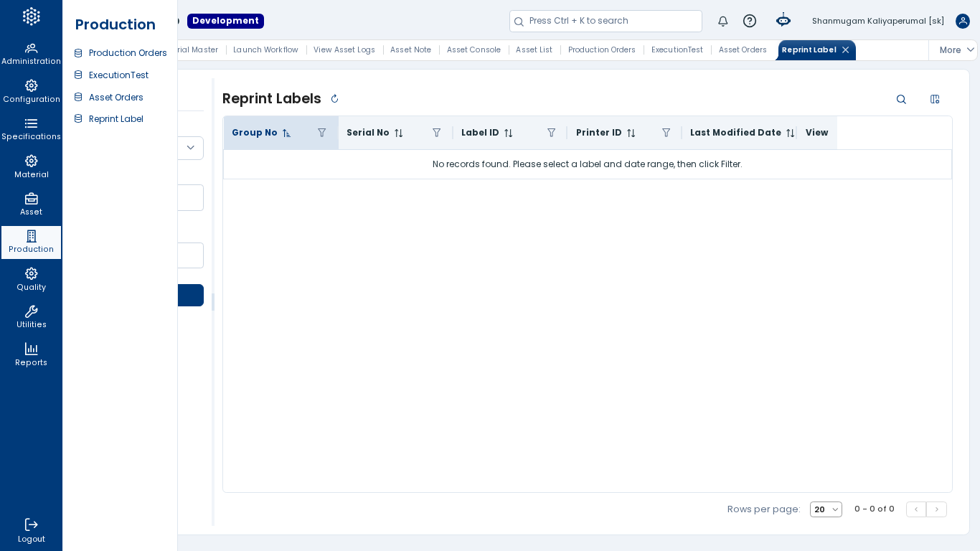Click the Production menu panel title
The width and height of the screenshot is (980, 551).
click(x=116, y=24)
